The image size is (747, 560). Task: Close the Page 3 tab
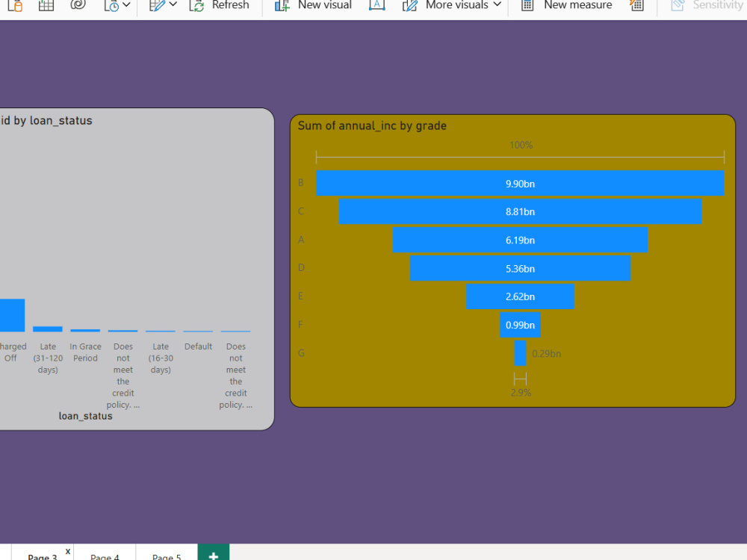coord(68,552)
